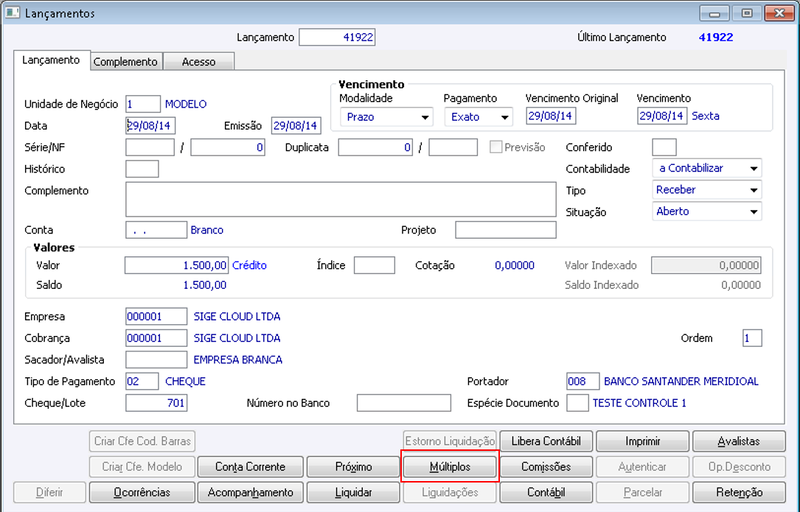Image resolution: width=800 pixels, height=512 pixels.
Task: Open the Avalistas button
Action: 739,441
